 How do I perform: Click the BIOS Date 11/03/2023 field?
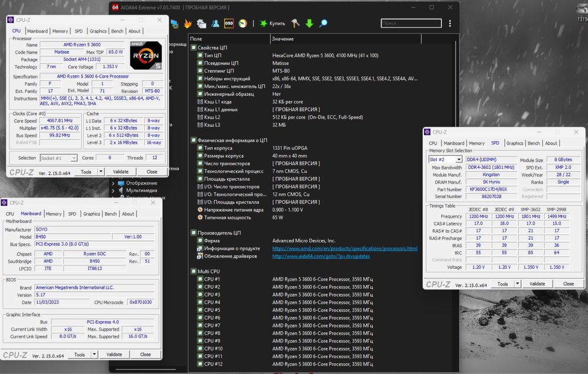[62, 302]
